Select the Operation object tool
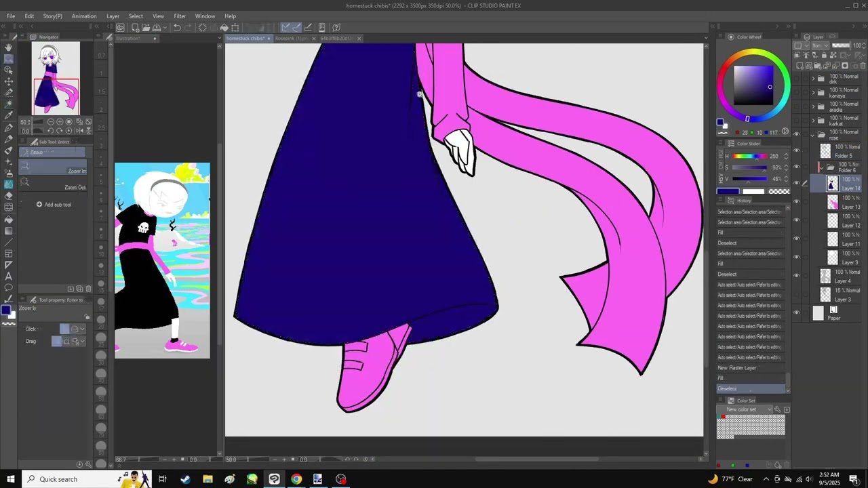The width and height of the screenshot is (868, 488). (x=9, y=69)
